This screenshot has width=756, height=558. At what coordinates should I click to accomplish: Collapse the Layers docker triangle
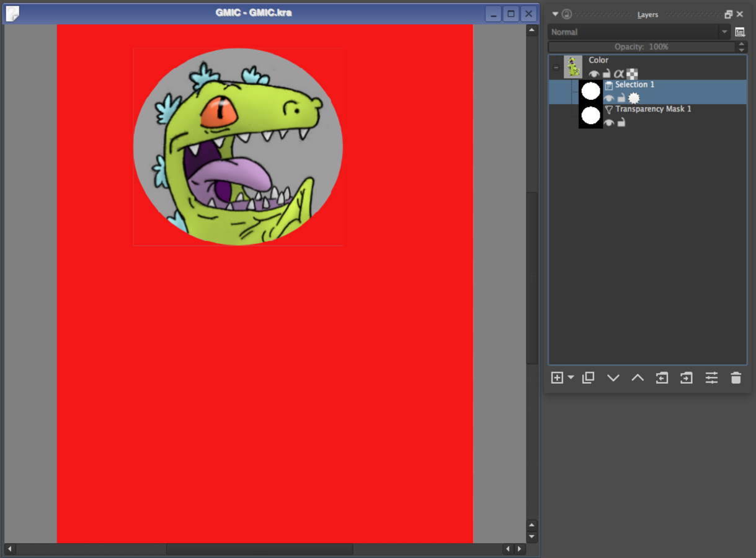coord(556,14)
